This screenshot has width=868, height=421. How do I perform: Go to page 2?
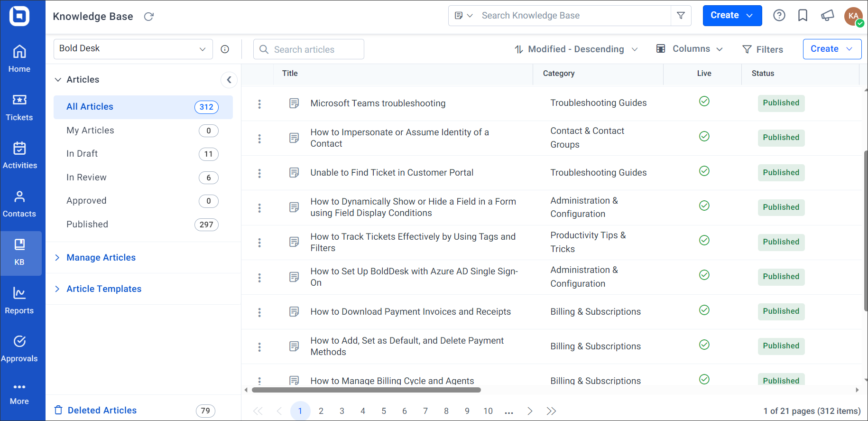click(321, 411)
